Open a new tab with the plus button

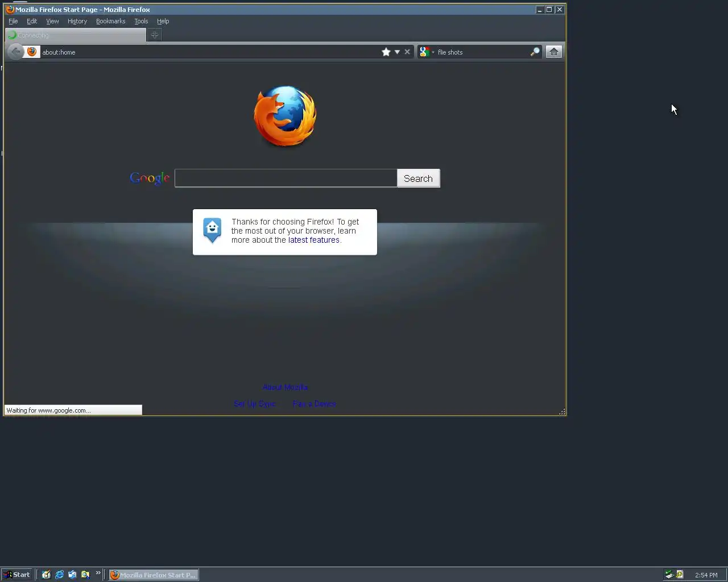pos(155,35)
